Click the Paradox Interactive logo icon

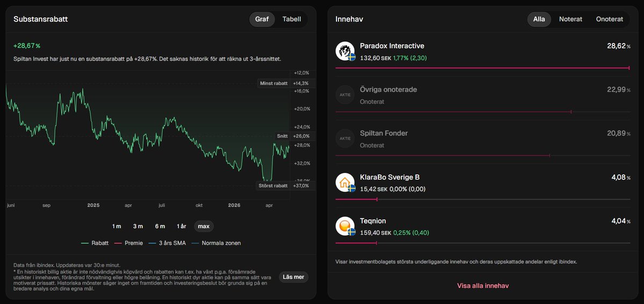[346, 52]
